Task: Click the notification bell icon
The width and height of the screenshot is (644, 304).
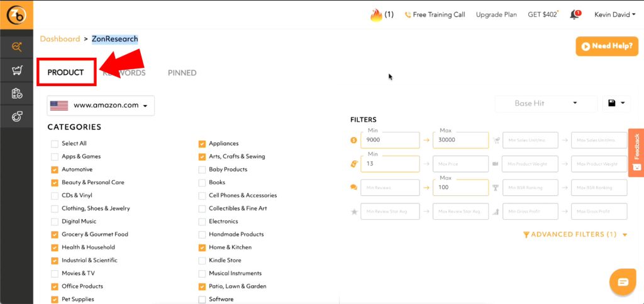Action: [x=574, y=14]
